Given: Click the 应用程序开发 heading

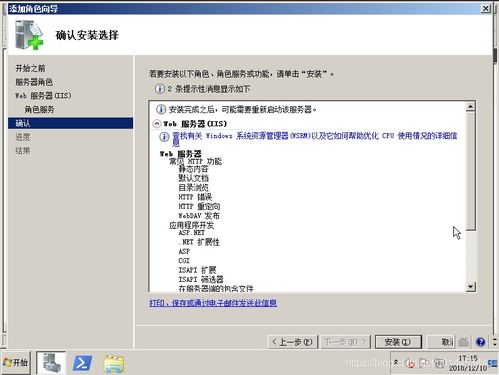Looking at the screenshot, I should tap(192, 225).
